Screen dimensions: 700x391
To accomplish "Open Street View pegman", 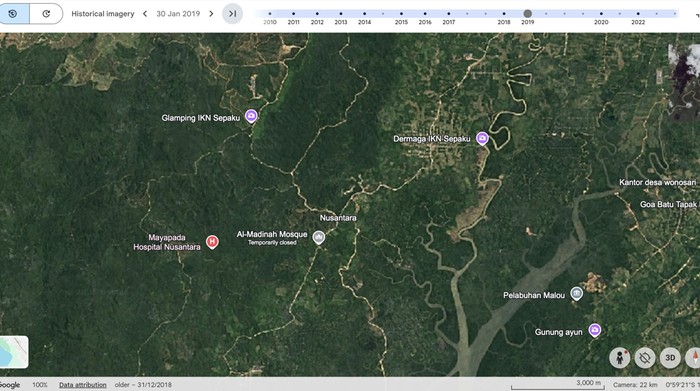I will click(620, 358).
